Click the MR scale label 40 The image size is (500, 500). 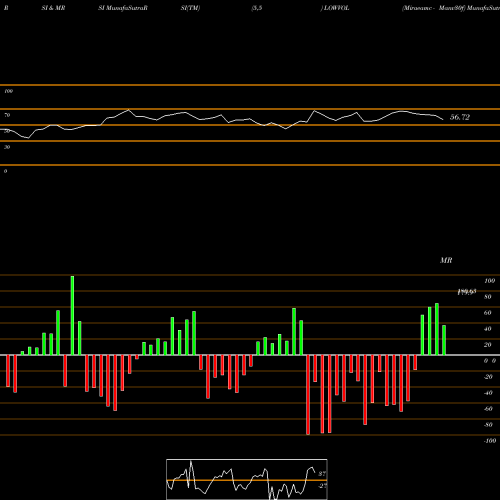[x=488, y=329]
